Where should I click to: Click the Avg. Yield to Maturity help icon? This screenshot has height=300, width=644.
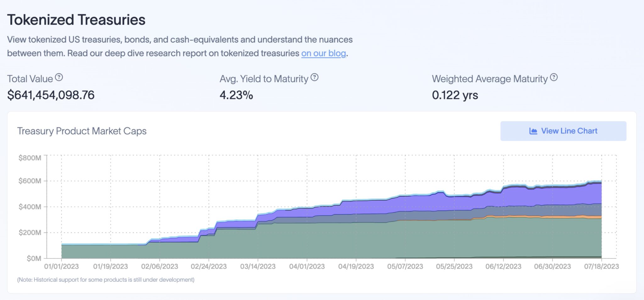(x=314, y=77)
